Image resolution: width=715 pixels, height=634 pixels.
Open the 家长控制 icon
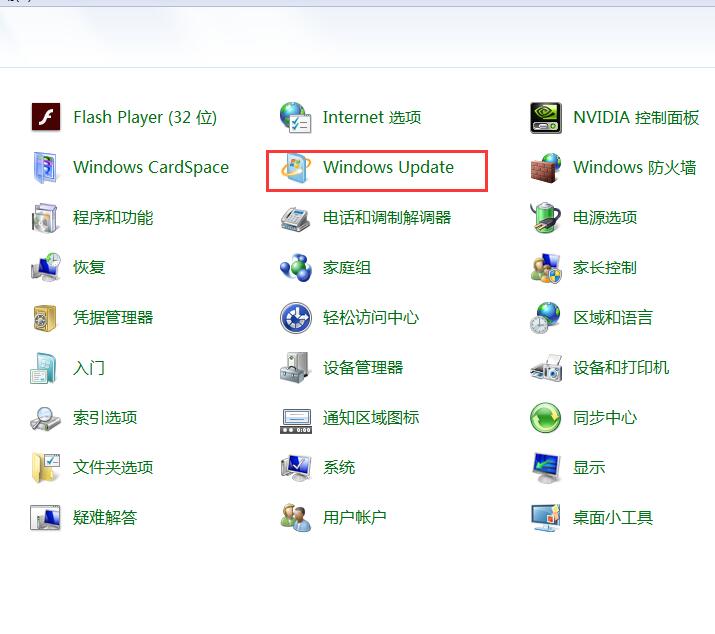[545, 268]
